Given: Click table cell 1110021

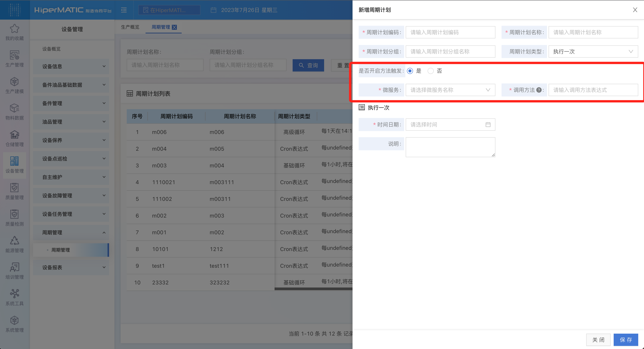Looking at the screenshot, I should [x=164, y=182].
